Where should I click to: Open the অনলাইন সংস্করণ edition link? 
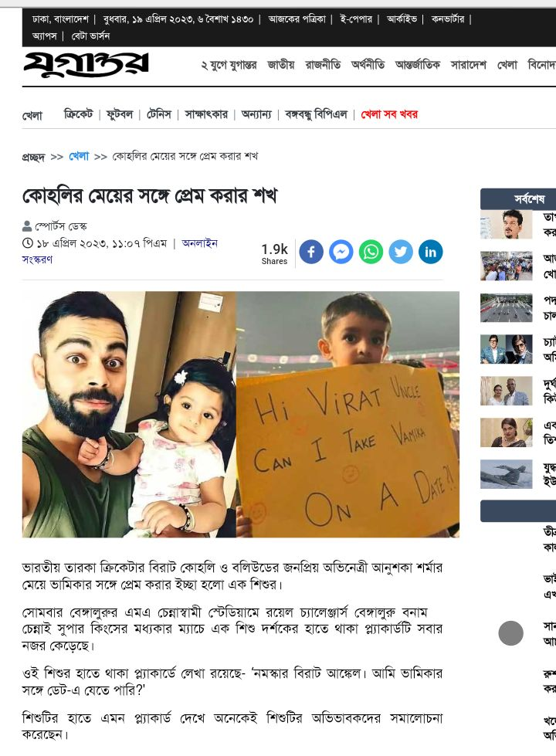point(120,251)
